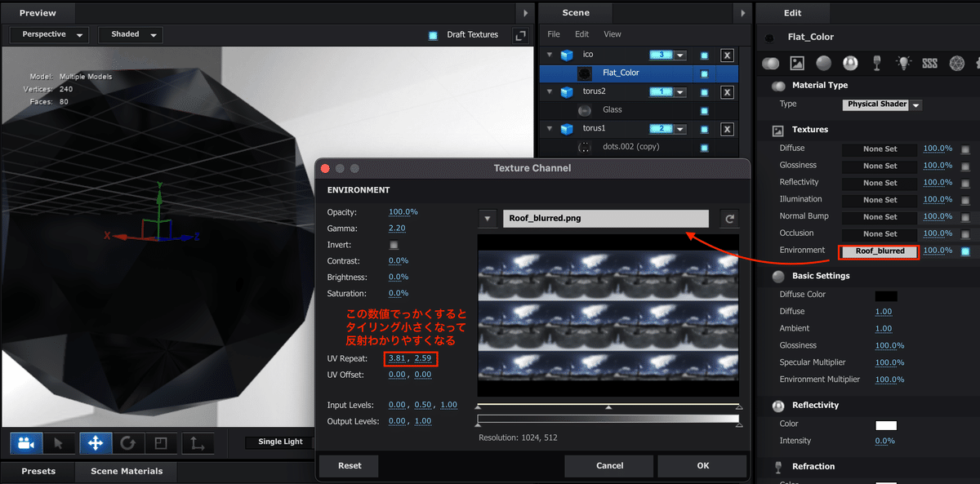980x484 pixels.
Task: Open the Diffuse Color black swatch
Action: click(886, 296)
